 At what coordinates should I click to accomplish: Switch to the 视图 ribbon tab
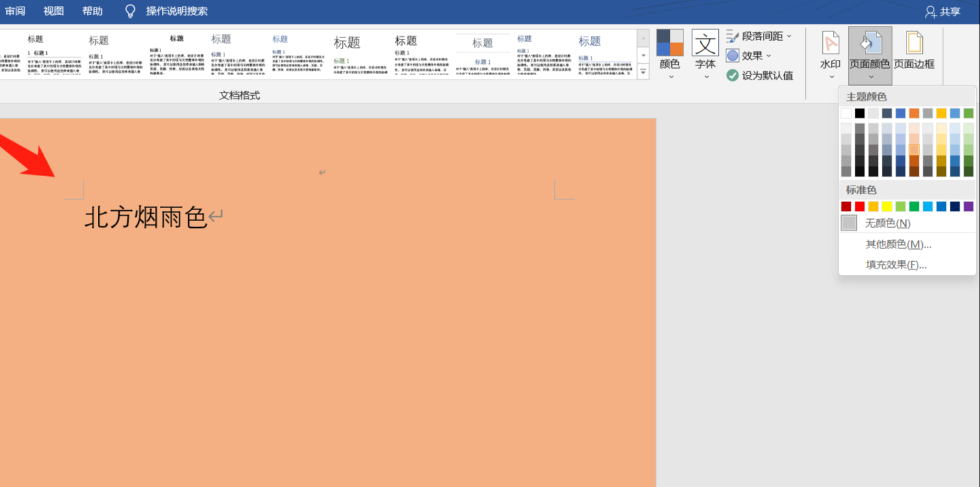(x=54, y=10)
